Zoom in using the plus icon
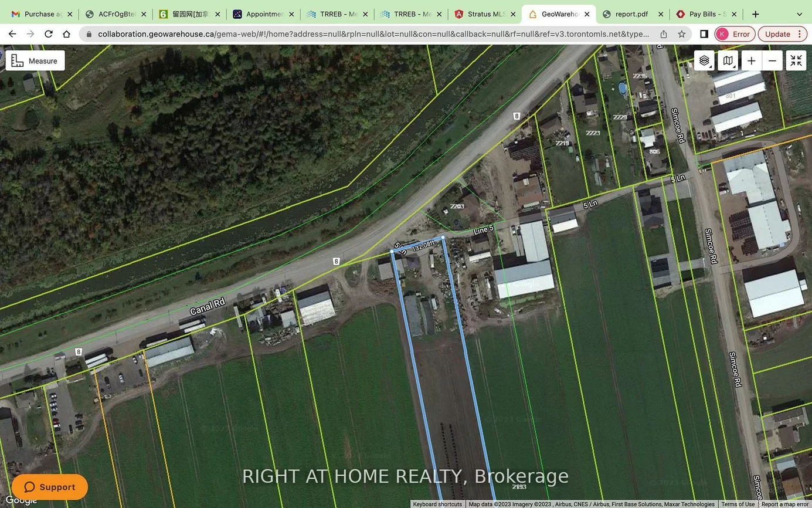The height and width of the screenshot is (508, 812). coord(751,60)
